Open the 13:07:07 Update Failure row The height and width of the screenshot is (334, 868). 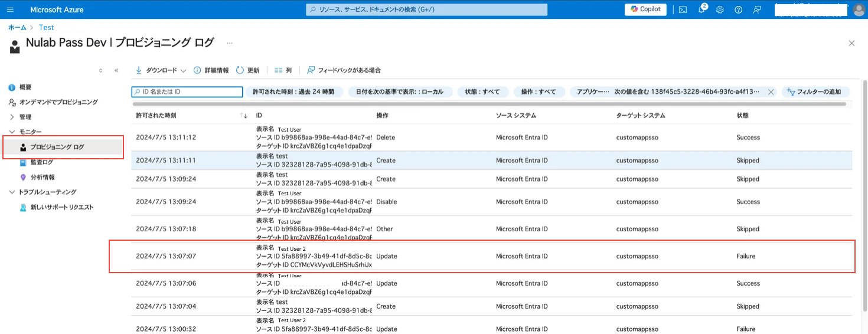(x=492, y=256)
